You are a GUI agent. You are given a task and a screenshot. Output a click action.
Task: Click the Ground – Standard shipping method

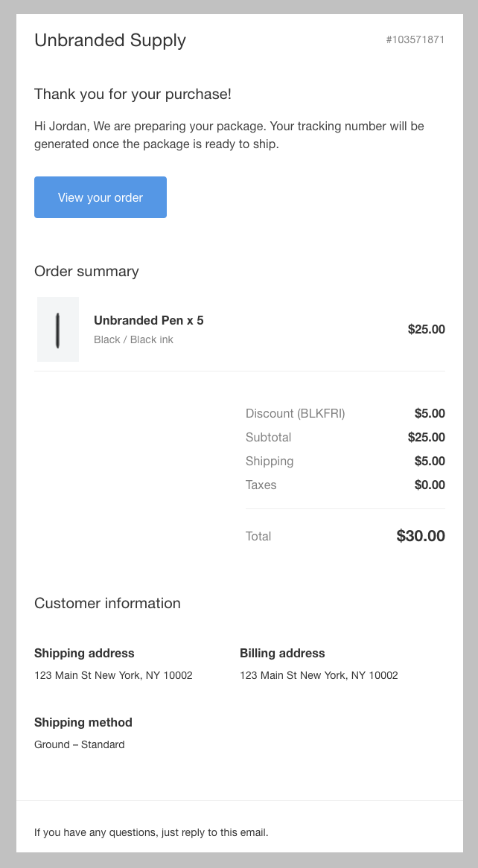(79, 744)
